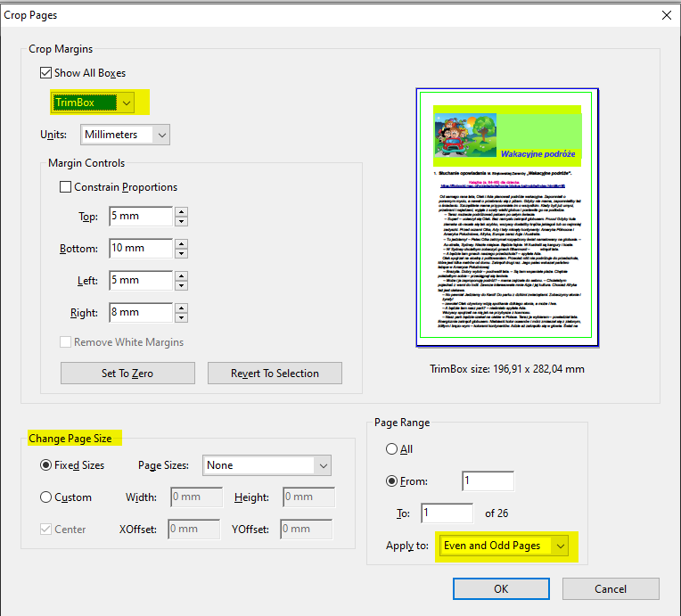Open the Units Millimeters dropdown
The image size is (681, 616).
pos(125,135)
